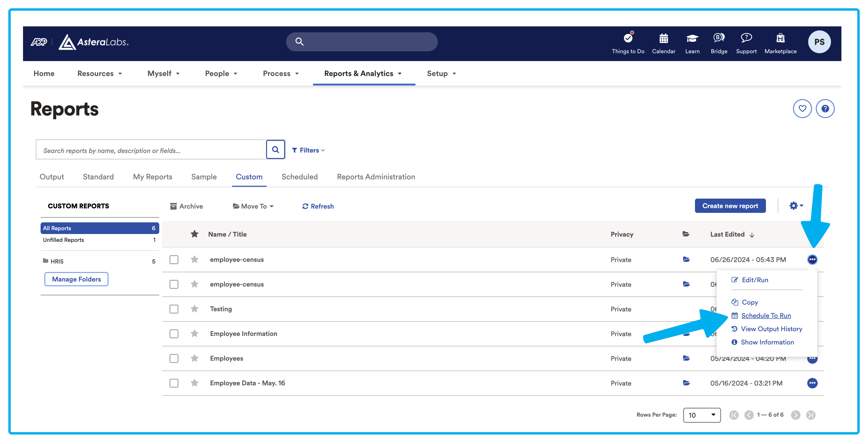868x444 pixels.
Task: Expand the Move To dropdown
Action: [253, 206]
